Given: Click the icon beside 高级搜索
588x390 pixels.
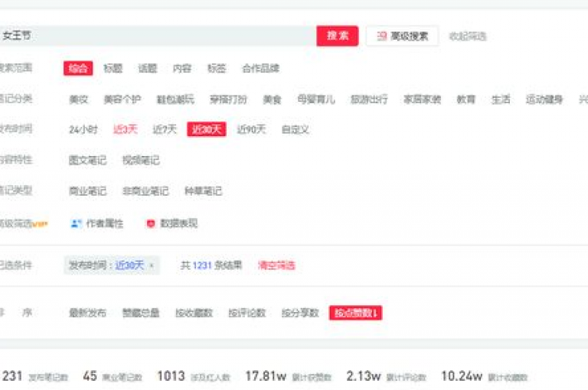Looking at the screenshot, I should [x=381, y=37].
